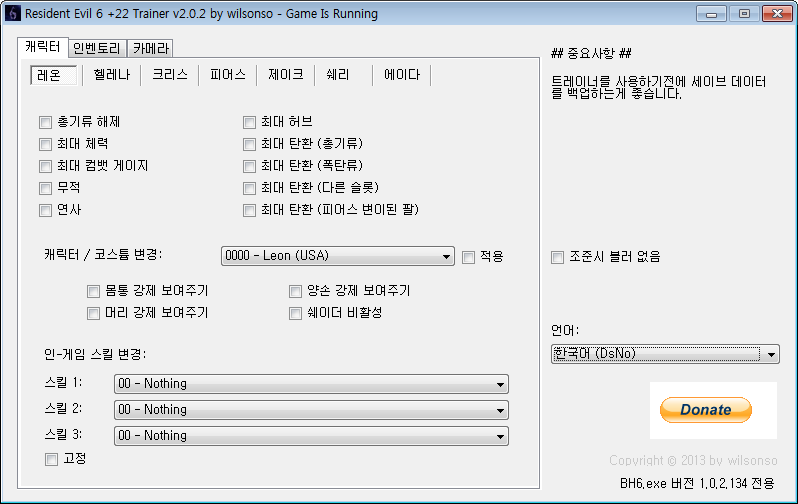
Task: Open the character costume dropdown showing Leon (USA)
Action: 337,256
